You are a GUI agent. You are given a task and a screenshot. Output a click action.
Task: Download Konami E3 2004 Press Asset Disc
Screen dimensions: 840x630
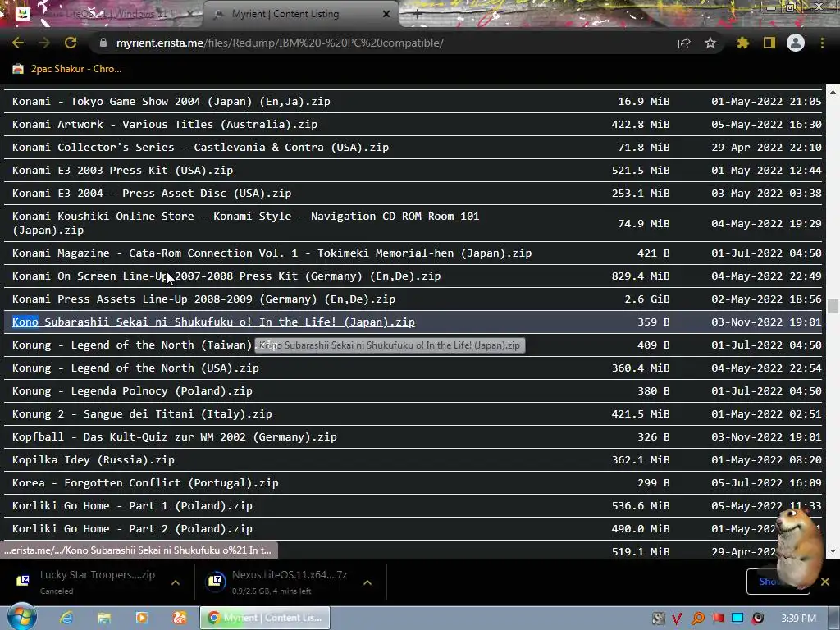tap(152, 194)
